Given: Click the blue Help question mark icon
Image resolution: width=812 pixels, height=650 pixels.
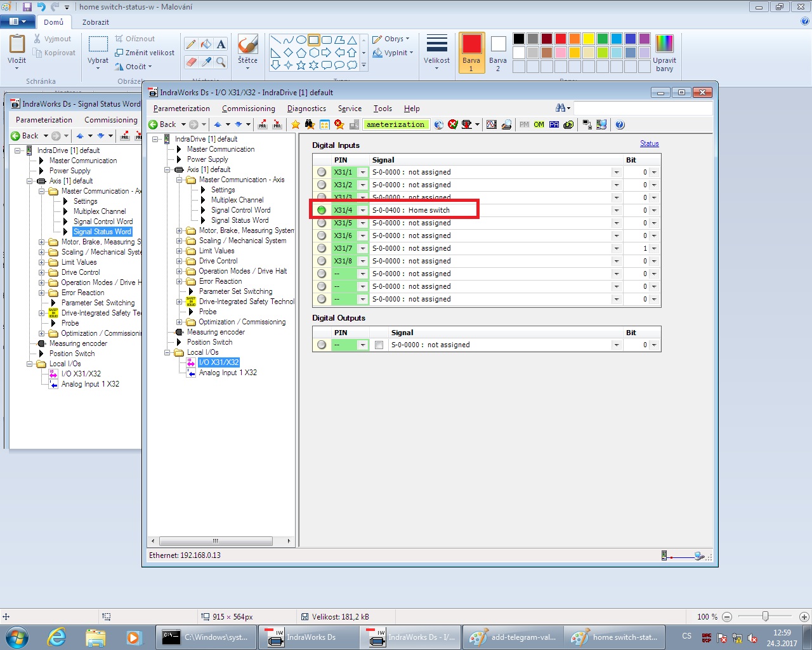Looking at the screenshot, I should (x=620, y=124).
